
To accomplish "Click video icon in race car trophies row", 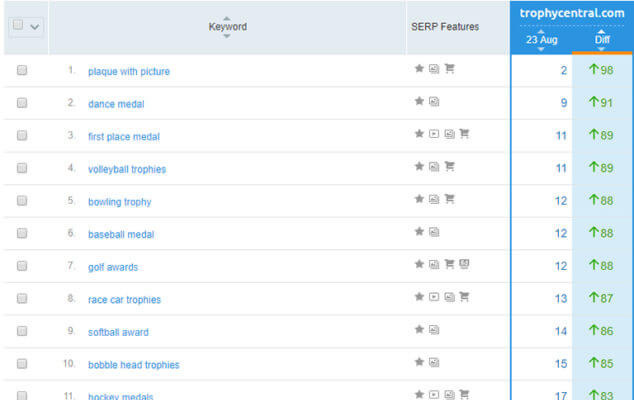I will pos(434,297).
